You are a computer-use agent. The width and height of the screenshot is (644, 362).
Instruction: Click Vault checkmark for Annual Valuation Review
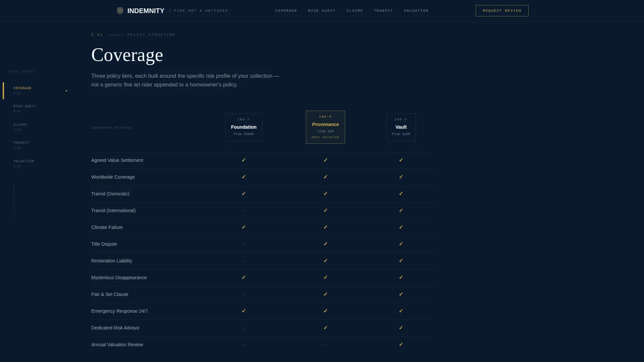pyautogui.click(x=401, y=345)
